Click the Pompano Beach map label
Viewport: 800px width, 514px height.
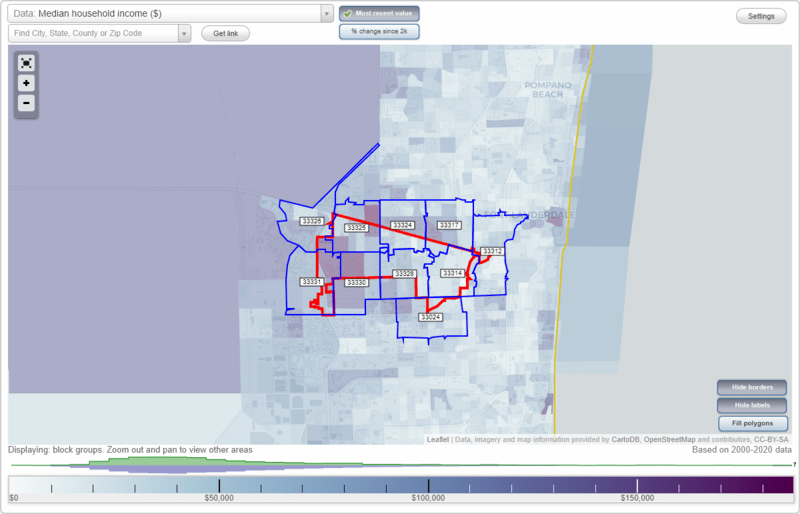click(548, 90)
